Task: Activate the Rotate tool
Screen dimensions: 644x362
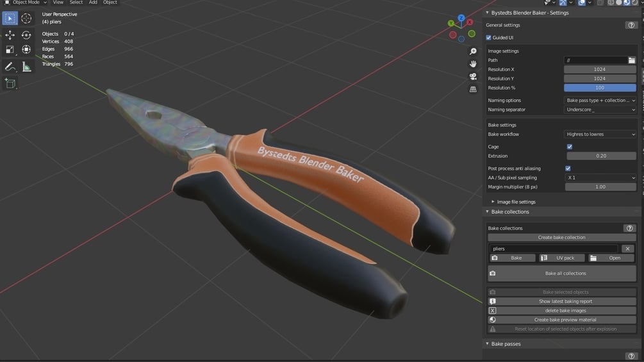Action: 26,35
